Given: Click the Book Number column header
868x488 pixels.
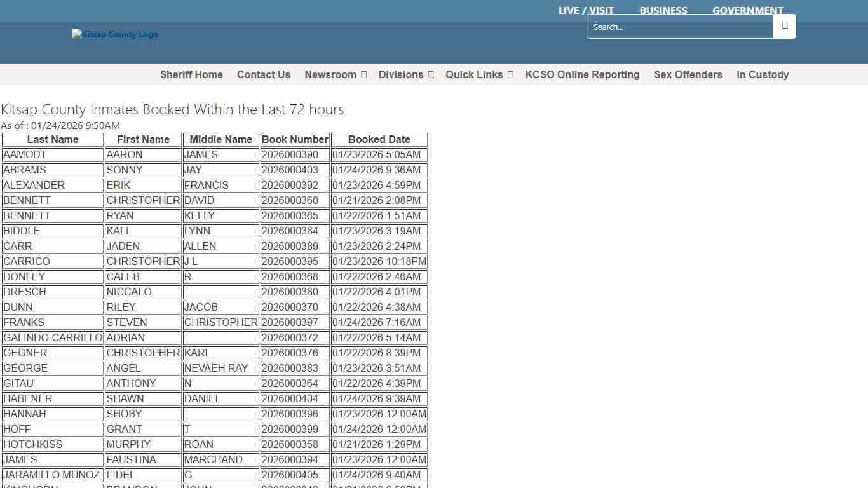Looking at the screenshot, I should pyautogui.click(x=295, y=139).
